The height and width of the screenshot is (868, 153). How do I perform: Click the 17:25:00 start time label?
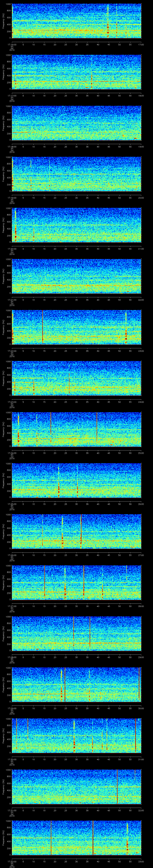pyautogui.click(x=12, y=504)
